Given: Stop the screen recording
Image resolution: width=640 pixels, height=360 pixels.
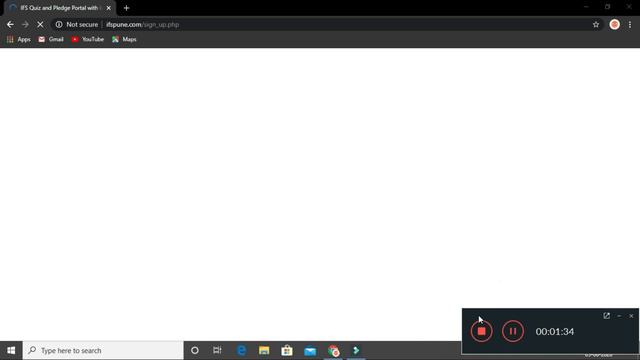Looking at the screenshot, I should point(481,331).
